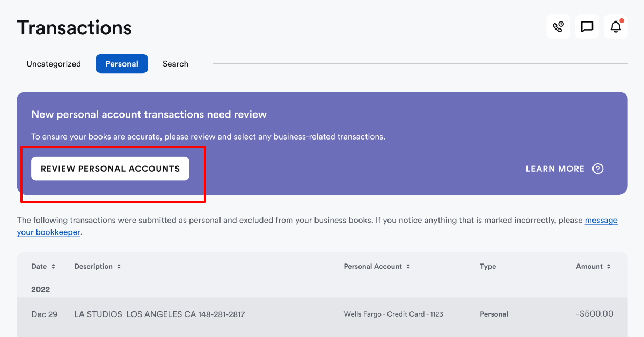Click the help circle beside Learn More

pyautogui.click(x=598, y=169)
